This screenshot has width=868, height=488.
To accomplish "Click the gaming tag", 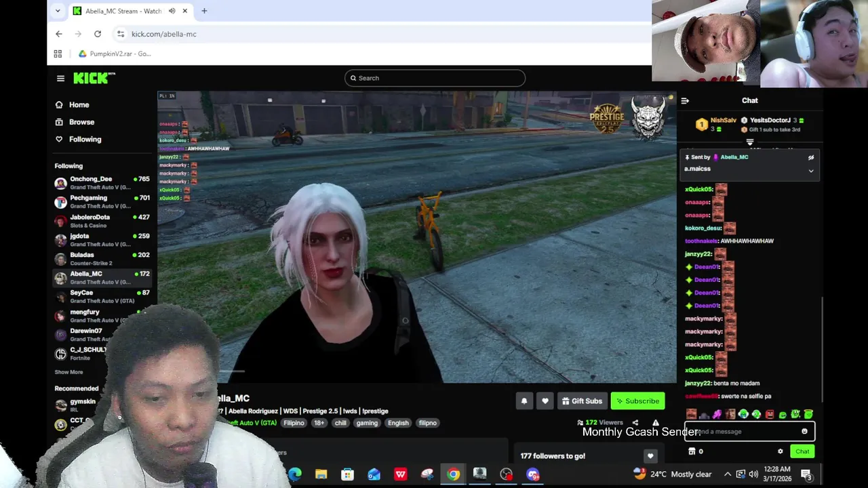I will [x=367, y=423].
